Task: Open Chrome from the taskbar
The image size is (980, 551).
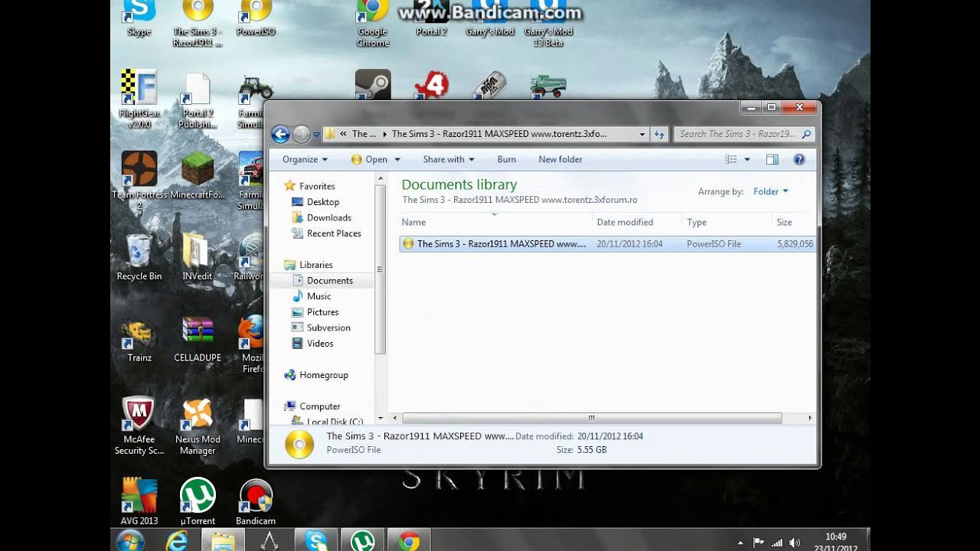Action: click(x=409, y=540)
